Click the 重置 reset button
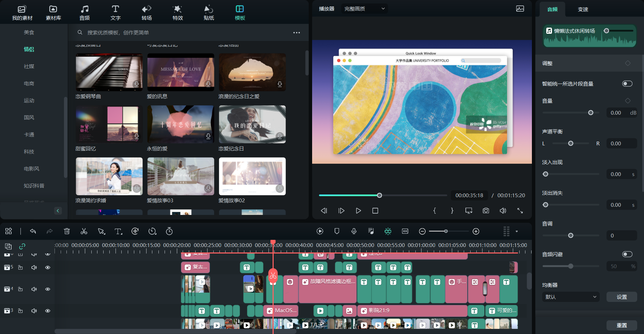The height and width of the screenshot is (334, 644). point(622,325)
